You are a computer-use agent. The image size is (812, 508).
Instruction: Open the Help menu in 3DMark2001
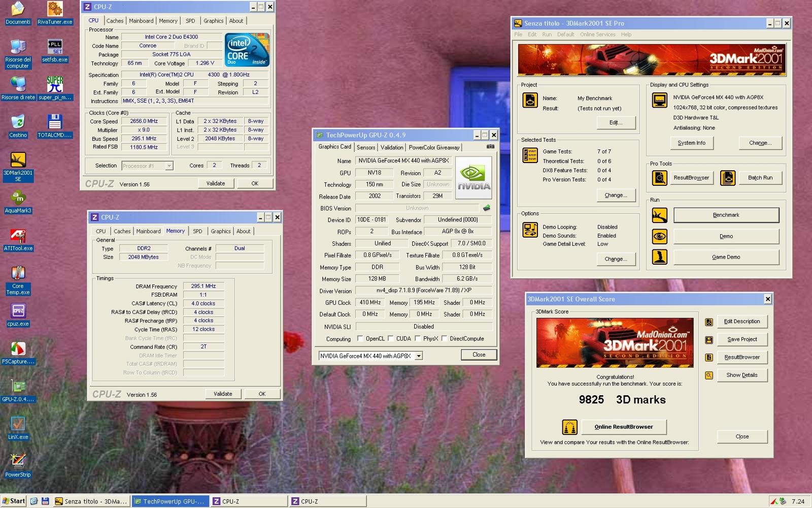pos(626,35)
